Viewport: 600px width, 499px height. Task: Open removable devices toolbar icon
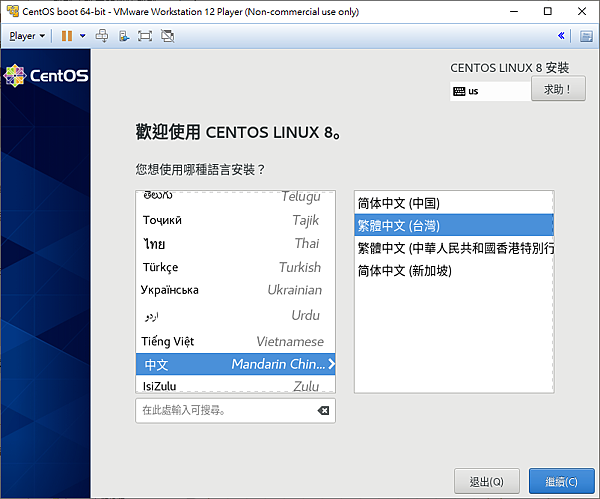coord(124,36)
